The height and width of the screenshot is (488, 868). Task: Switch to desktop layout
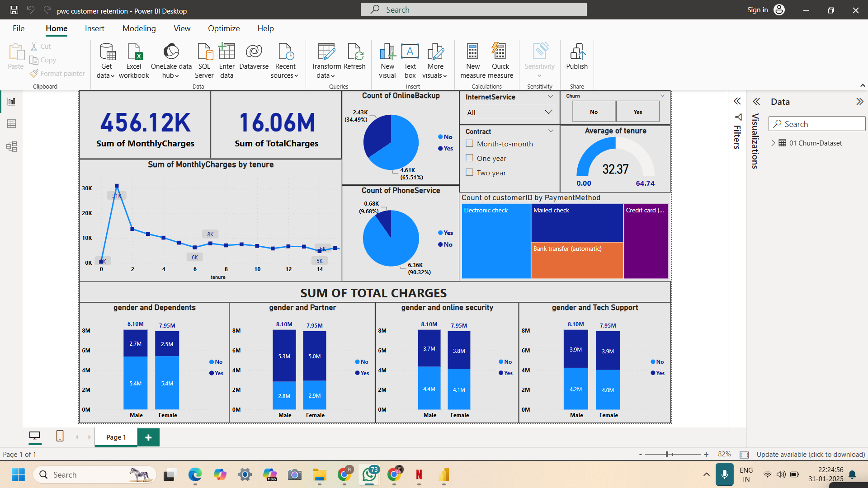(35, 436)
